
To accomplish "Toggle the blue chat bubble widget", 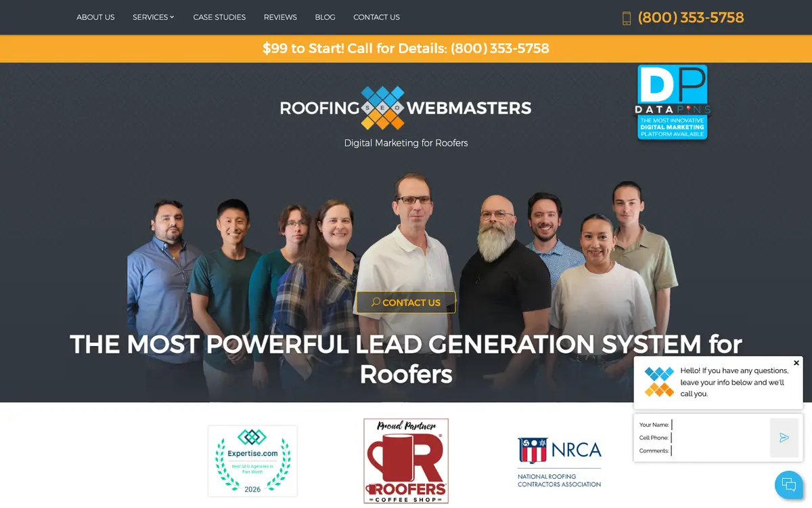I will tap(789, 485).
